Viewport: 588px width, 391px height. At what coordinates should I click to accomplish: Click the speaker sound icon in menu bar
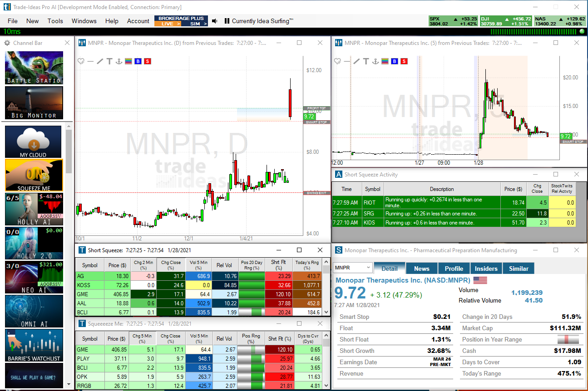(215, 21)
